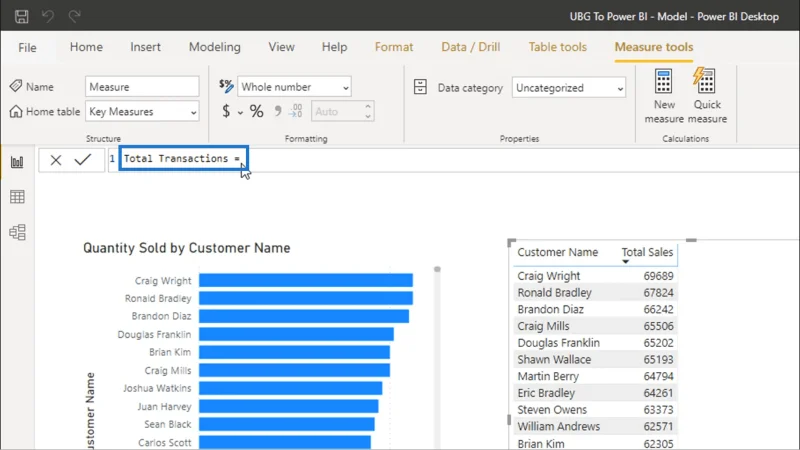Open the Modeling ribbon tab
The image size is (800, 450).
215,47
